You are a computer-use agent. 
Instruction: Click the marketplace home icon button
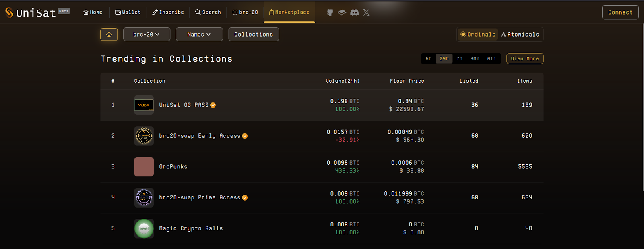[109, 35]
